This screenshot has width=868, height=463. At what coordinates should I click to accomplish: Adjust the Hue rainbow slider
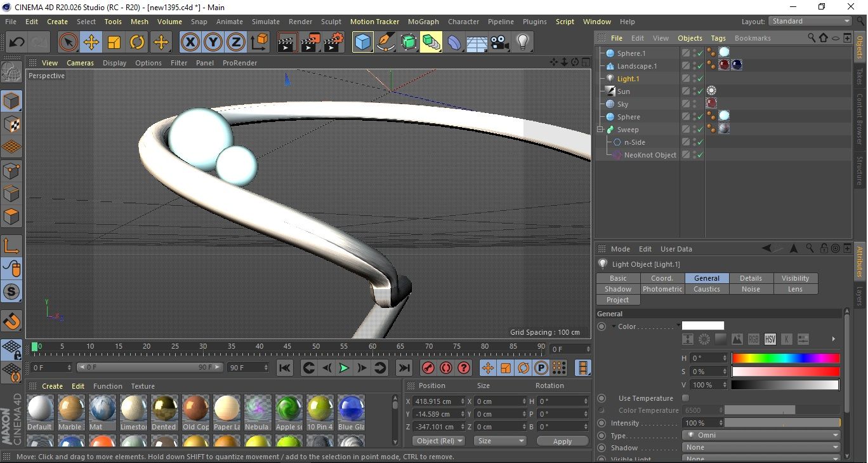[786, 358]
